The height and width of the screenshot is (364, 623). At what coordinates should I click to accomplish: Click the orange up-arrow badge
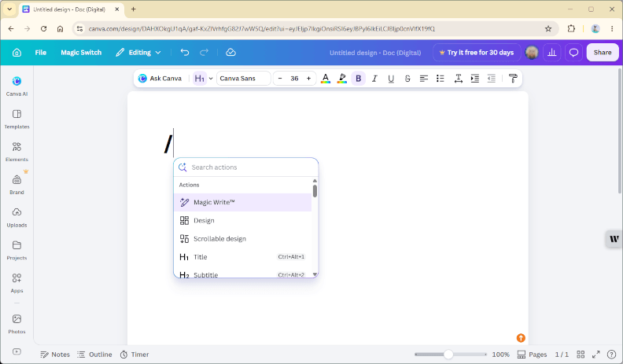(521, 338)
